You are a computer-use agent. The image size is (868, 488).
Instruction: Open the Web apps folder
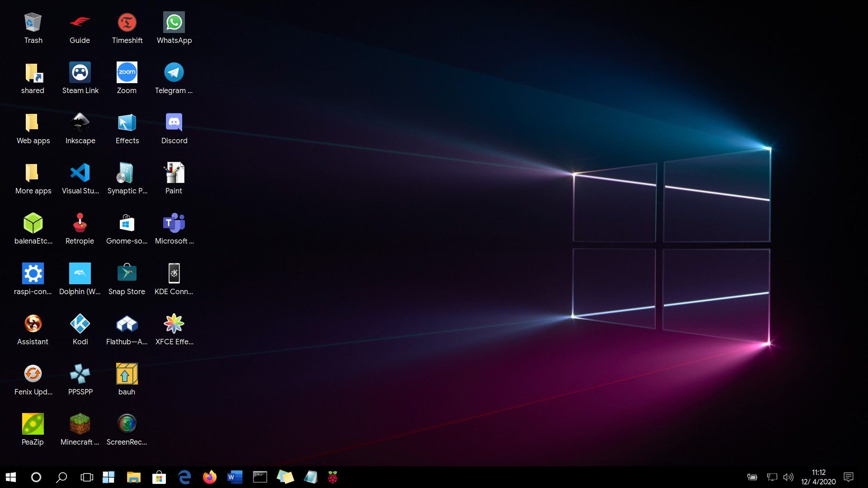33,123
